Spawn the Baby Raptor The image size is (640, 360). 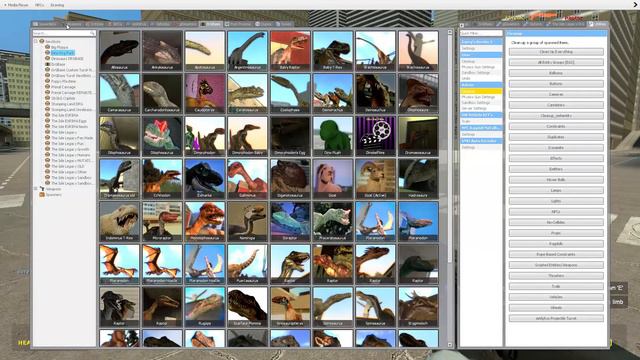[290, 50]
